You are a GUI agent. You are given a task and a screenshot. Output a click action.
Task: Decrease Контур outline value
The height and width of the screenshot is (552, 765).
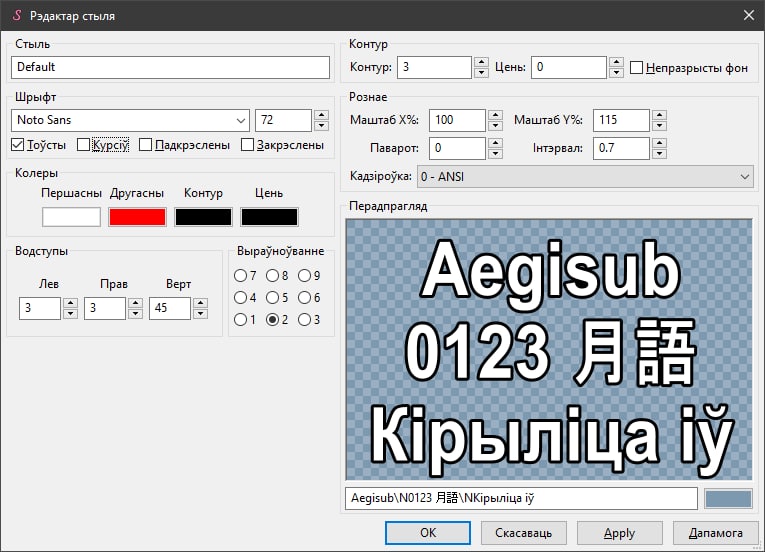[x=481, y=73]
